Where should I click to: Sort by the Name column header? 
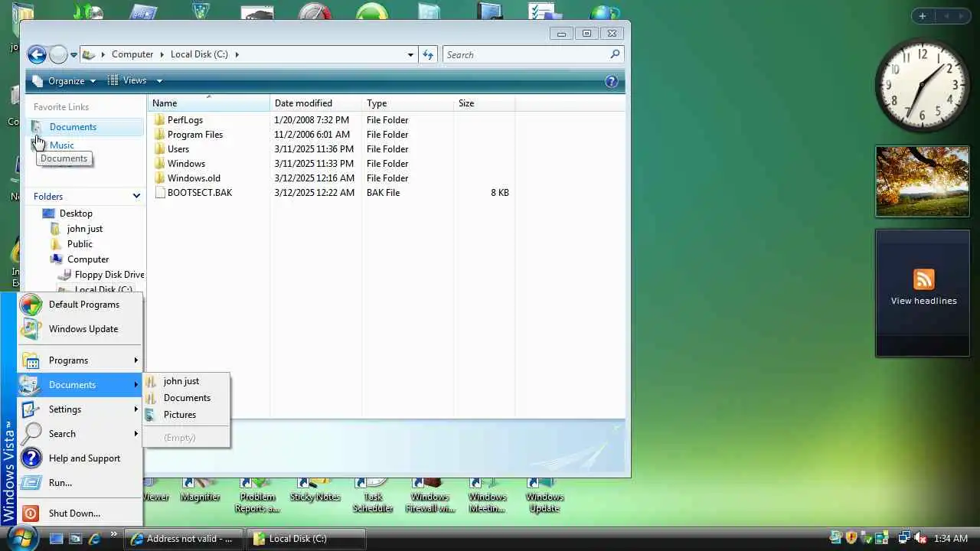coord(209,103)
